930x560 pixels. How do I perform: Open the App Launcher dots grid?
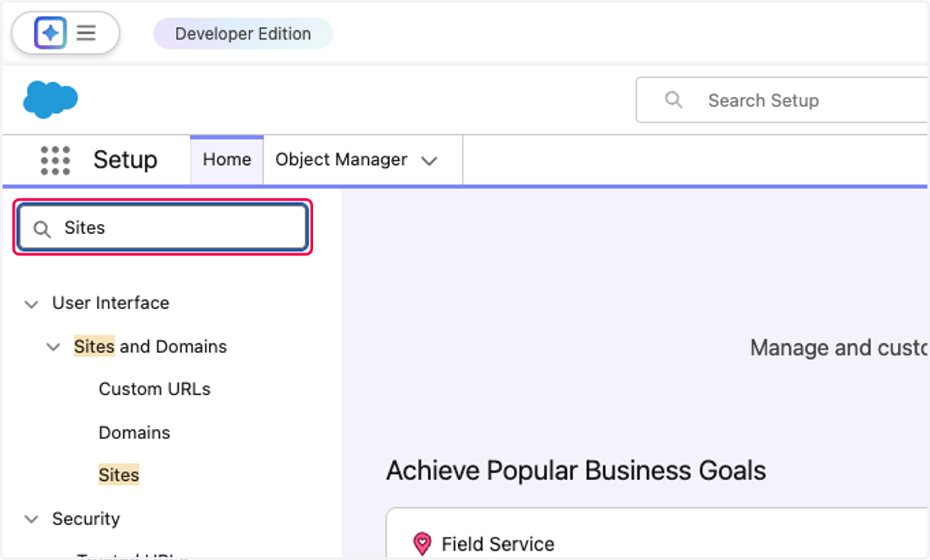(55, 160)
